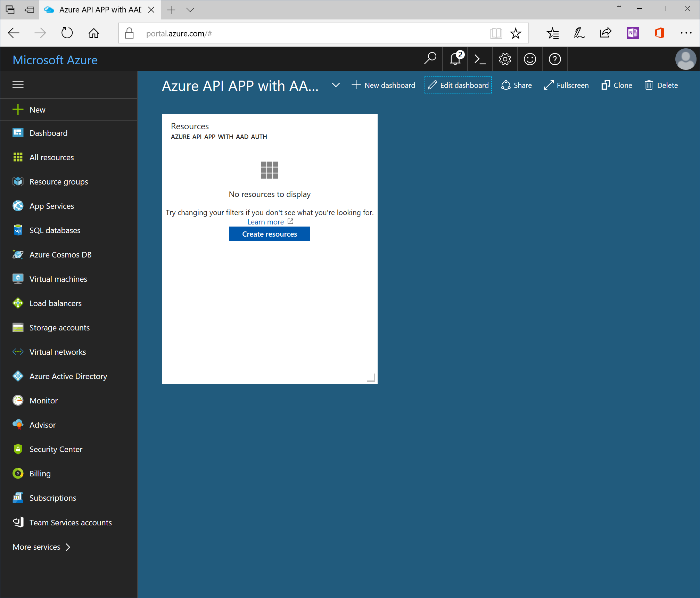This screenshot has height=598, width=700.
Task: Open the Cloud Shell console icon
Action: coord(480,59)
